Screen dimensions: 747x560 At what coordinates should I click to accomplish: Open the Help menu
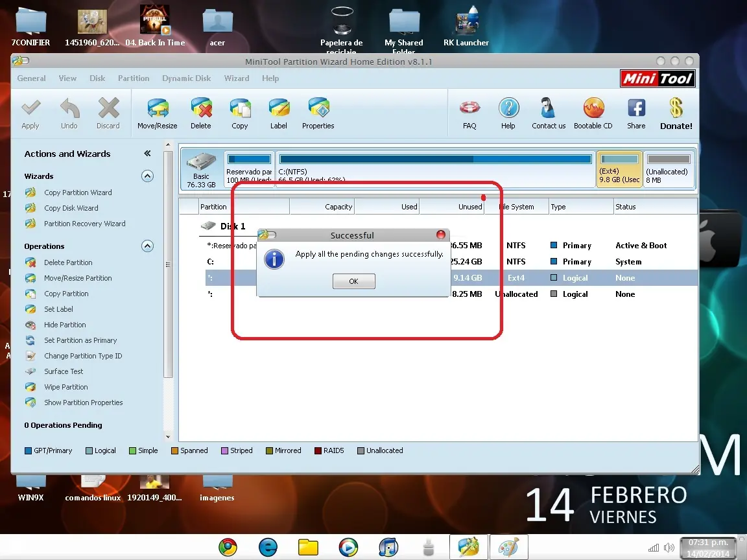coord(270,78)
